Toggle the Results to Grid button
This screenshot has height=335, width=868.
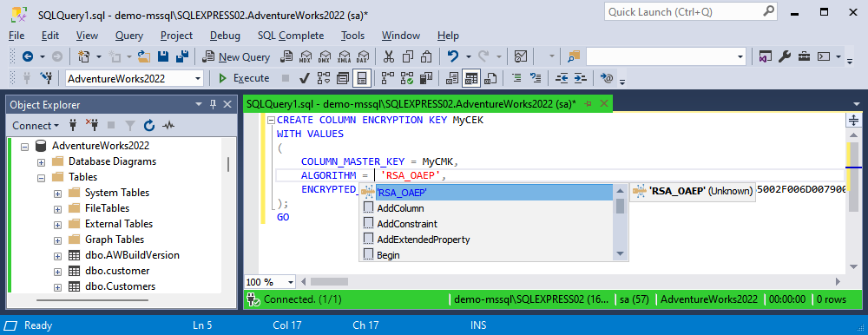pos(471,79)
